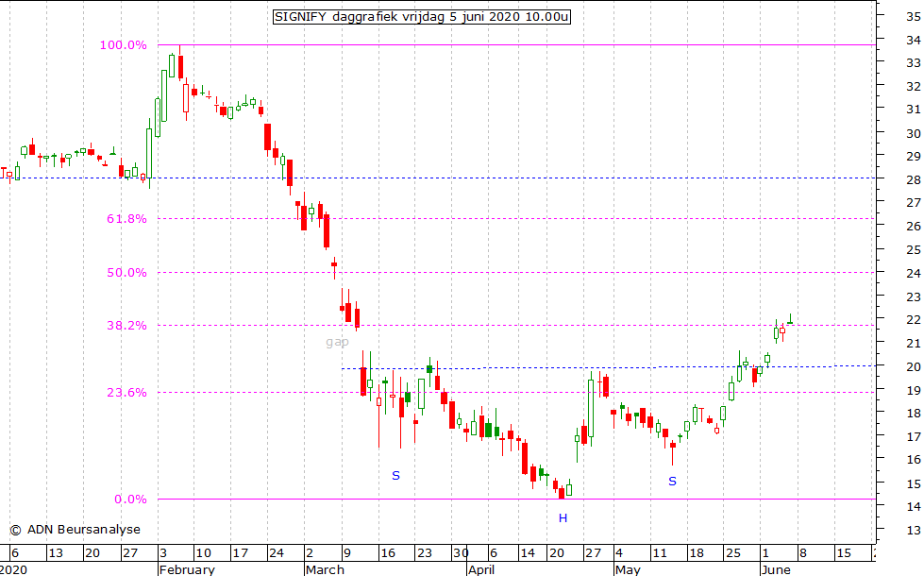
Task: Click the left shoulder 'S' marker in March
Action: coord(396,475)
